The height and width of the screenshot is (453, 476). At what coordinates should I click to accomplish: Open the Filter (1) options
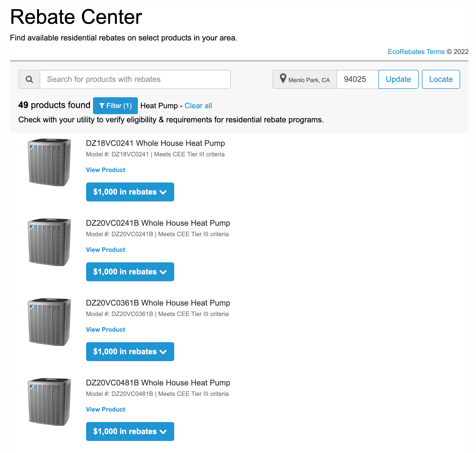(x=115, y=106)
